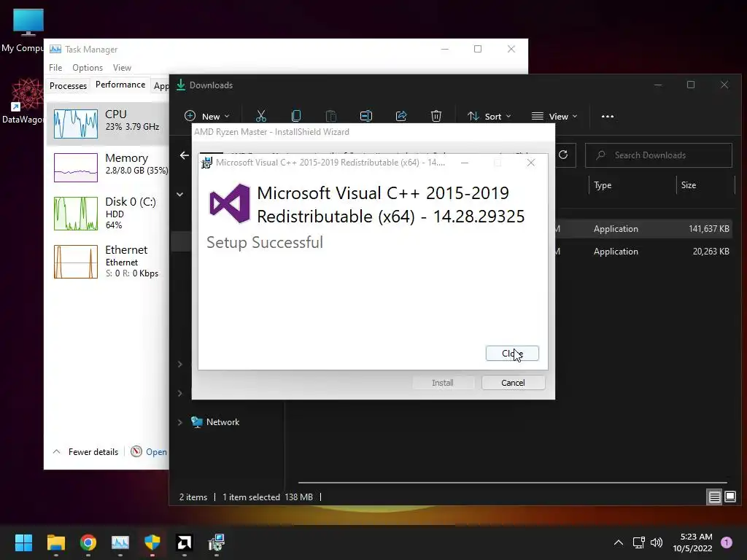Viewport: 747px width, 560px height.
Task: Switch to Task Manager taskbar icon
Action: 120,542
